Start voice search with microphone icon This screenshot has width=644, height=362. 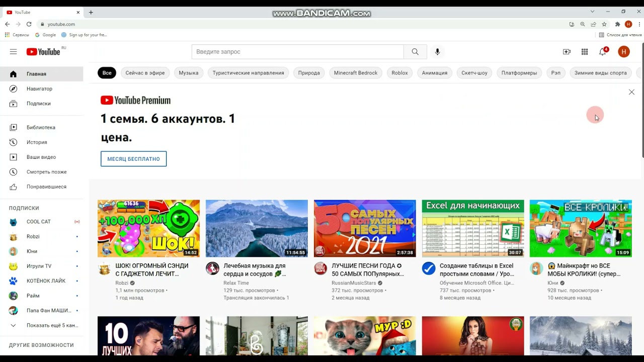[x=437, y=52]
